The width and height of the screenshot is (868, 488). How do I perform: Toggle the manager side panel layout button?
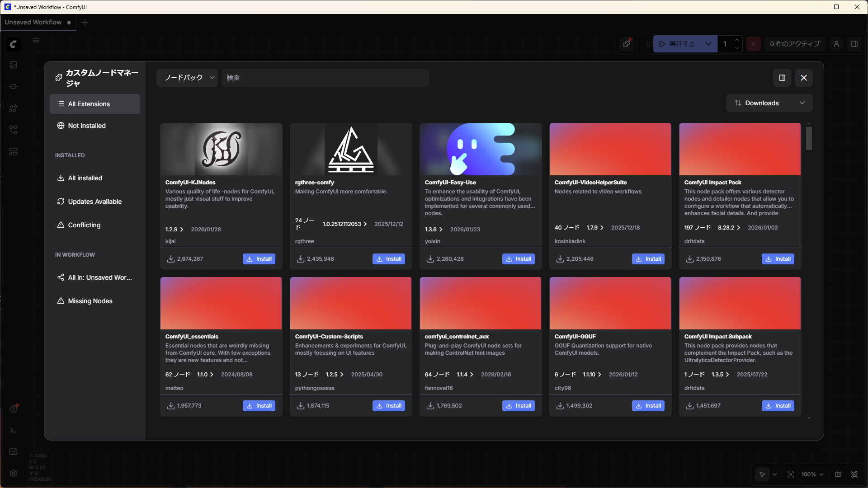[x=782, y=78]
